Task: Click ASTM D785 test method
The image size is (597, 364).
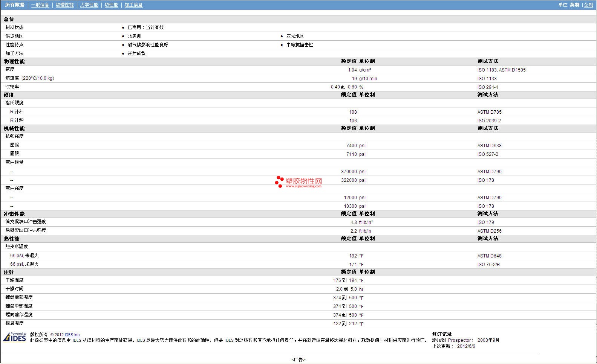Action: tap(489, 112)
